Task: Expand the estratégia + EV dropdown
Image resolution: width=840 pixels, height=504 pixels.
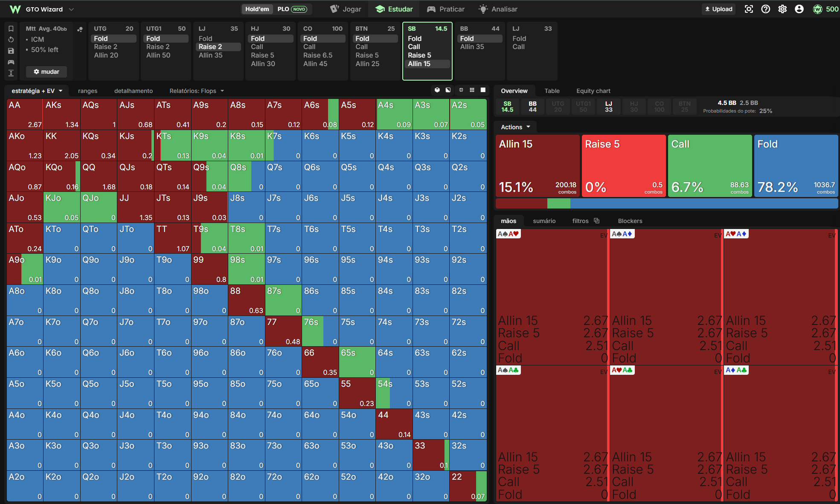Action: tap(37, 91)
